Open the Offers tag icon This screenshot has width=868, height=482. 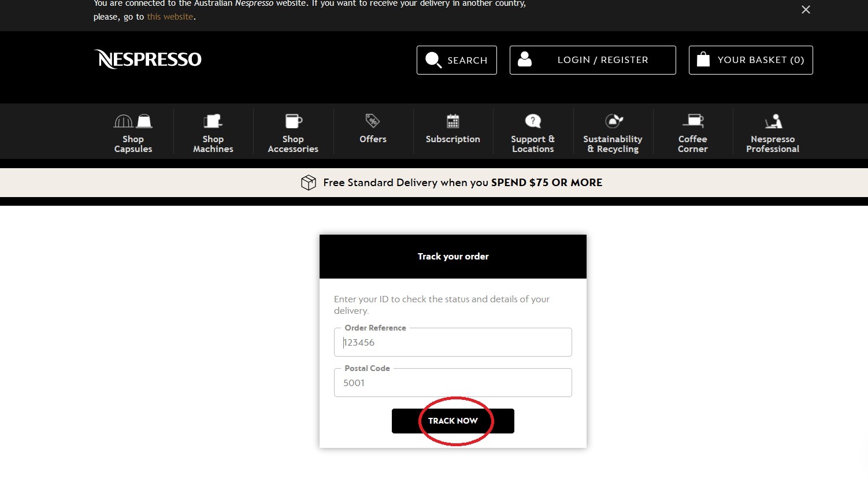click(x=373, y=121)
